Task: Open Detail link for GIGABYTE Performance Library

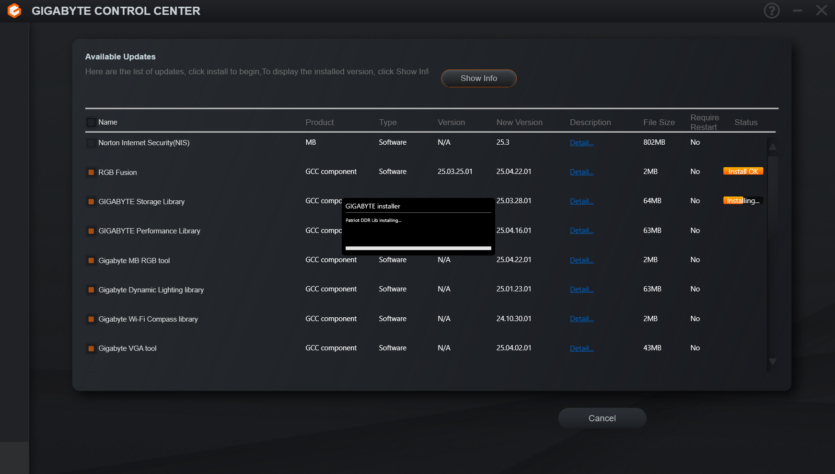Action: (581, 231)
